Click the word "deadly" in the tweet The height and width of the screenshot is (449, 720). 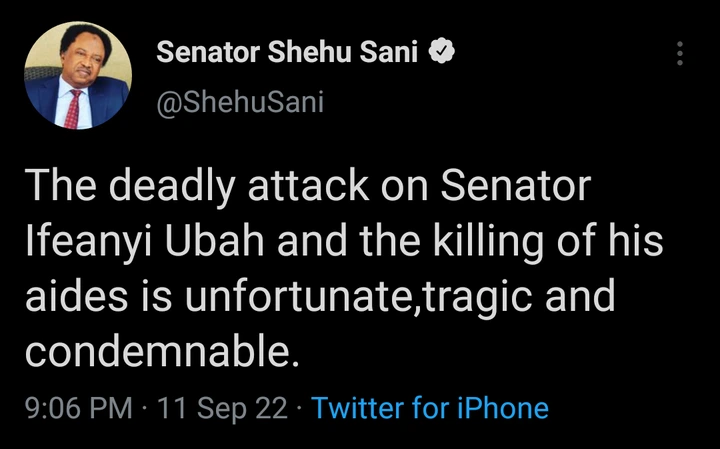click(168, 190)
